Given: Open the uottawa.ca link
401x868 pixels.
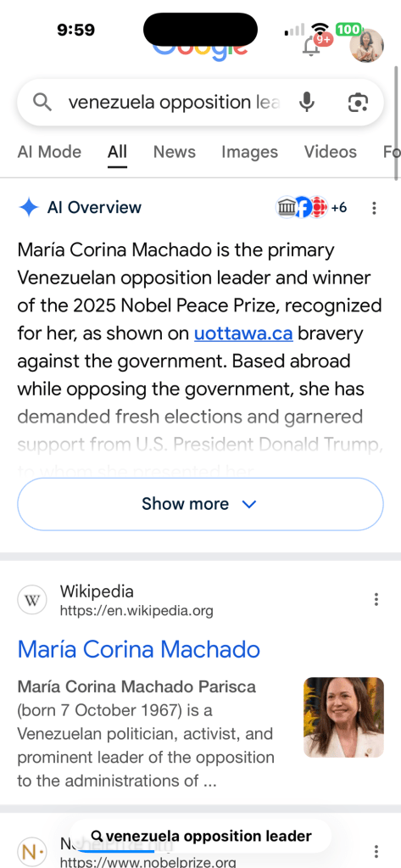Looking at the screenshot, I should [x=243, y=333].
